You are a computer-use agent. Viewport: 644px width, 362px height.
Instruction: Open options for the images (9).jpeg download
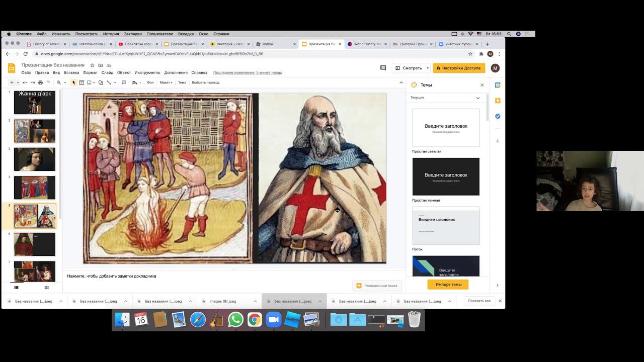pyautogui.click(x=255, y=301)
